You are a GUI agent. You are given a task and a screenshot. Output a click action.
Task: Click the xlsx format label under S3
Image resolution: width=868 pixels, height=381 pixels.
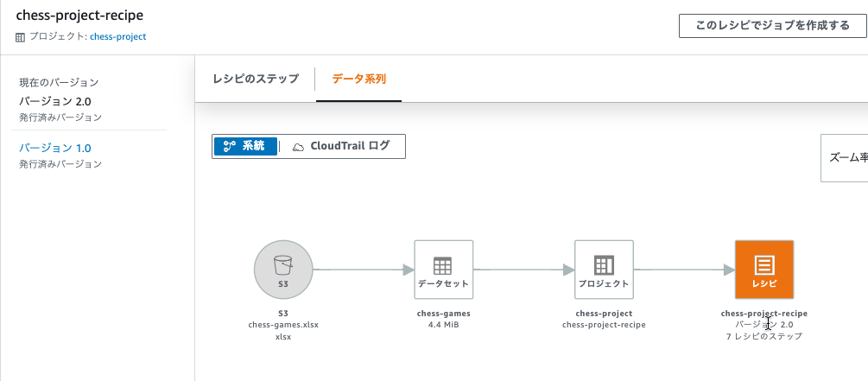point(283,336)
